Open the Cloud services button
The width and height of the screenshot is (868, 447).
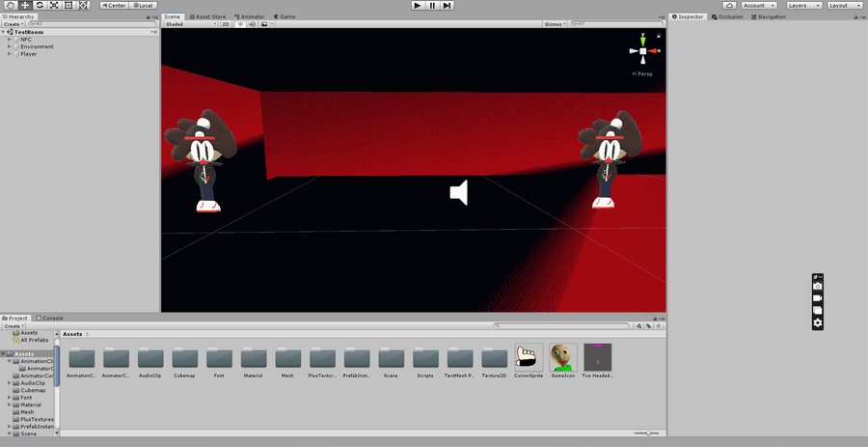[x=729, y=5]
